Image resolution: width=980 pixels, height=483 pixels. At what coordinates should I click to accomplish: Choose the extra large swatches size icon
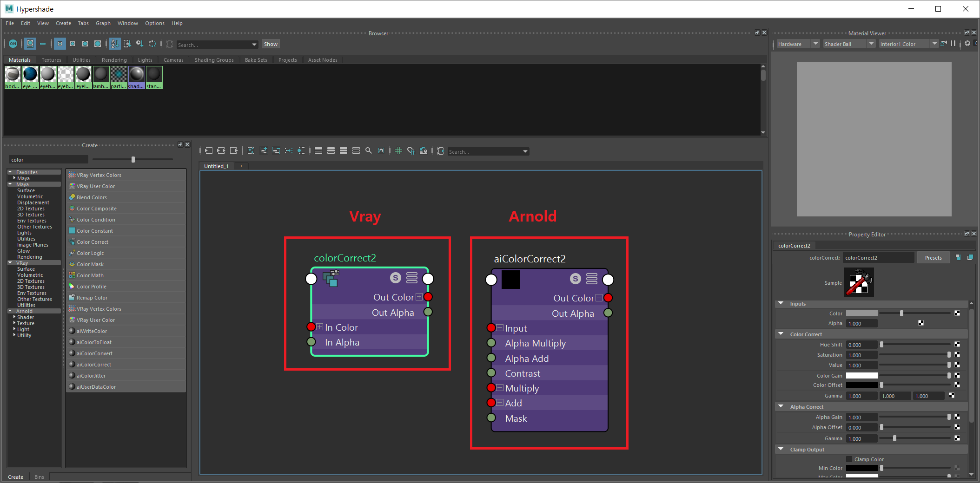point(98,44)
